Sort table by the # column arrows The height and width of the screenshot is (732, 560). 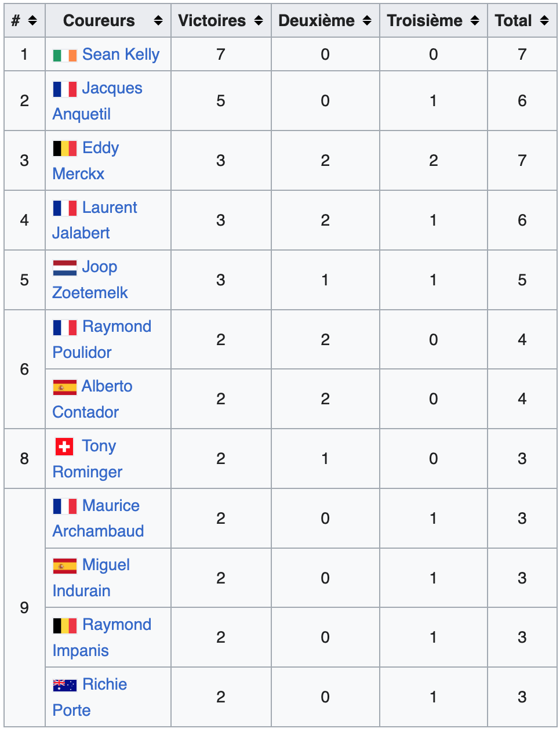point(32,21)
